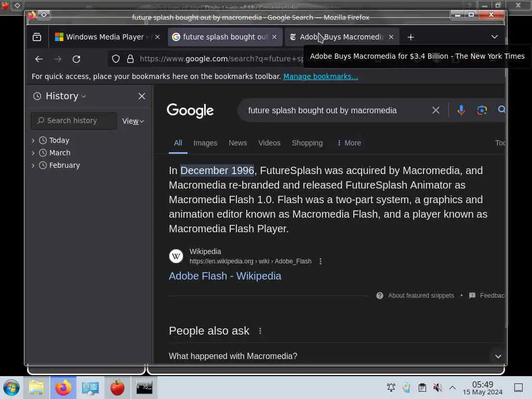532x399 pixels.
Task: Open the terminal taskbar icon
Action: [144, 388]
